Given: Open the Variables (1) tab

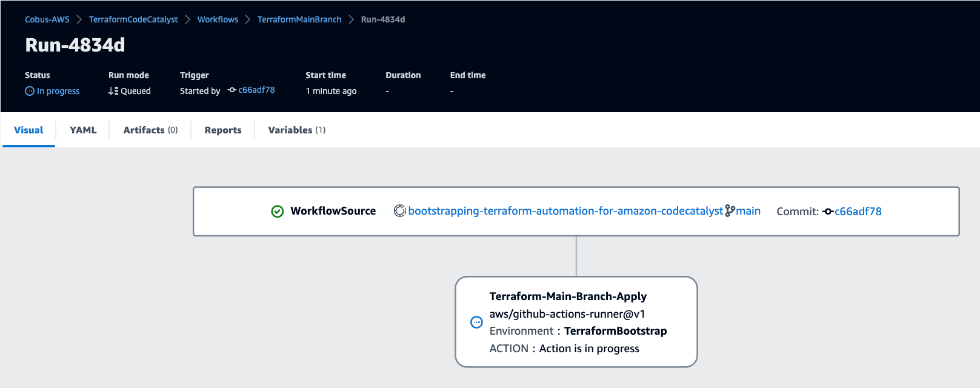Looking at the screenshot, I should (297, 130).
